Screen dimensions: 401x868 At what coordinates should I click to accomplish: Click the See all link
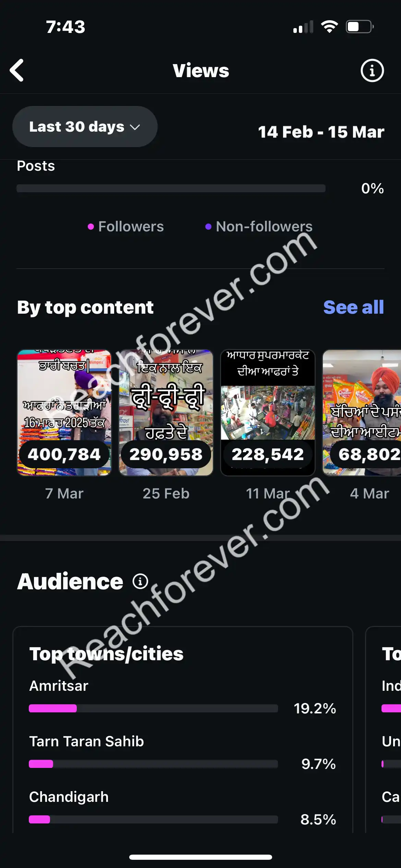click(x=354, y=307)
